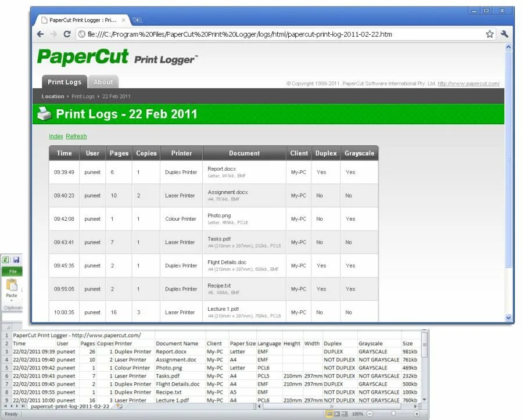Image resolution: width=523 pixels, height=420 pixels.
Task: Bookmark the page with the star icon
Action: pyautogui.click(x=489, y=34)
